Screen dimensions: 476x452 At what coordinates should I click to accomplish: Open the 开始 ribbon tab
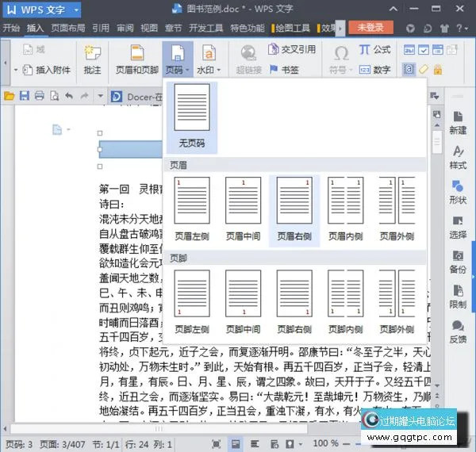pos(11,28)
